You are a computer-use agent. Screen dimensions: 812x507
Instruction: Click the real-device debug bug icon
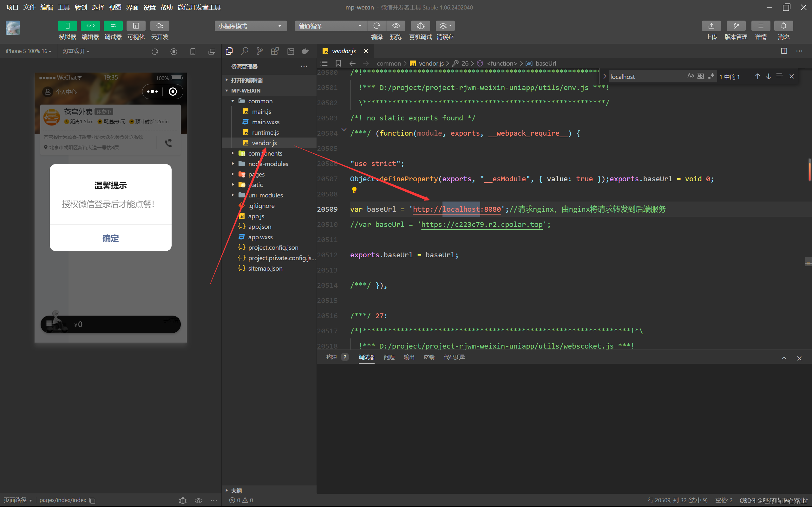420,26
